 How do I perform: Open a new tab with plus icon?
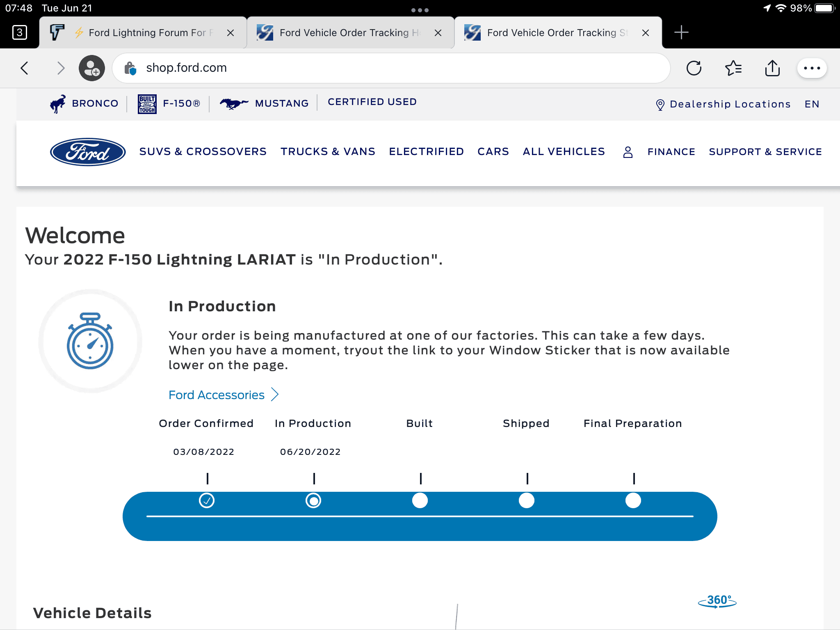click(x=681, y=32)
